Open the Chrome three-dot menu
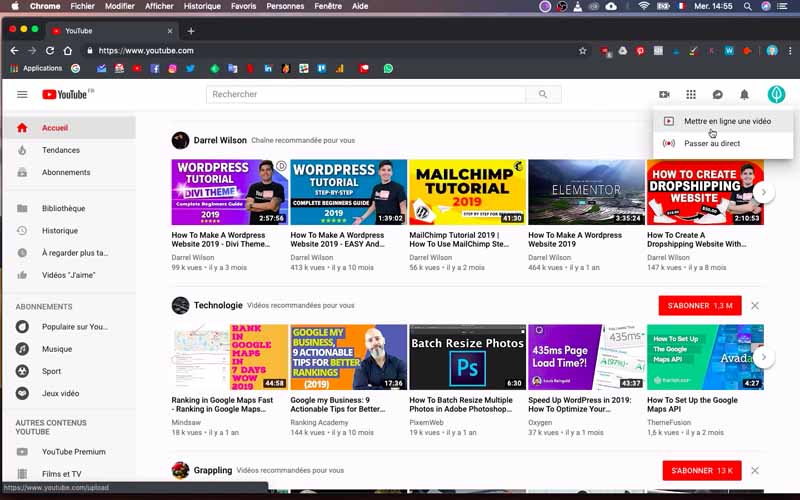 [790, 51]
